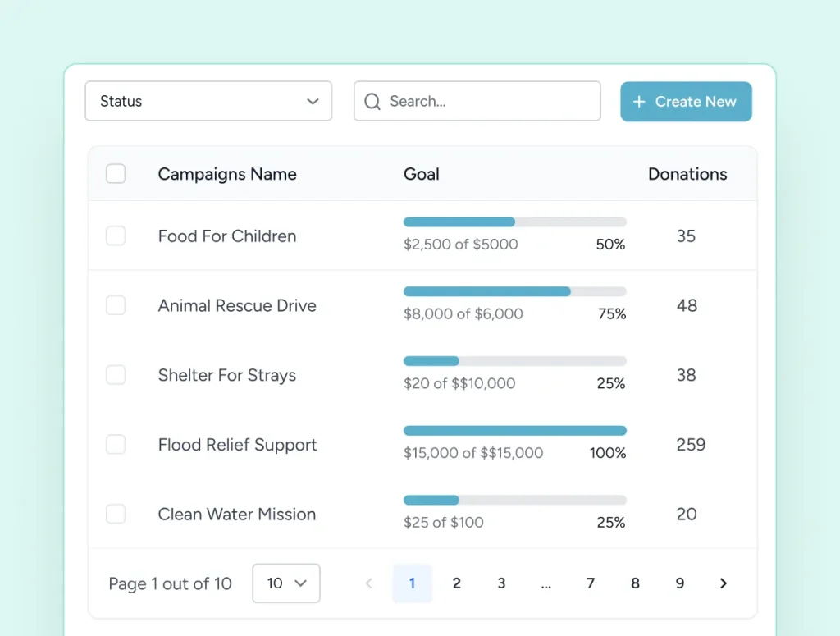Expand the rows-per-page 10 dropdown
Screen dimensions: 840x636
tap(286, 583)
